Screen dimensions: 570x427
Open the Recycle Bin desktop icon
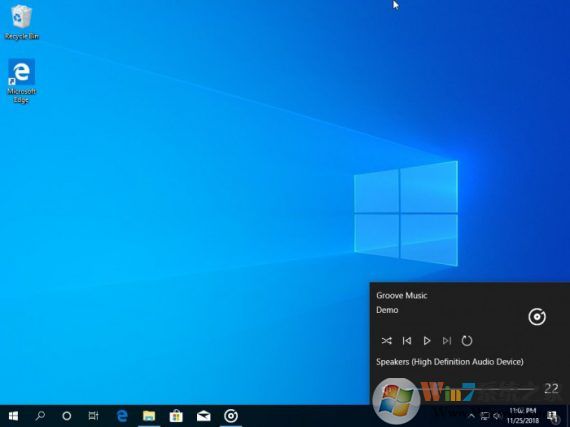pyautogui.click(x=21, y=22)
